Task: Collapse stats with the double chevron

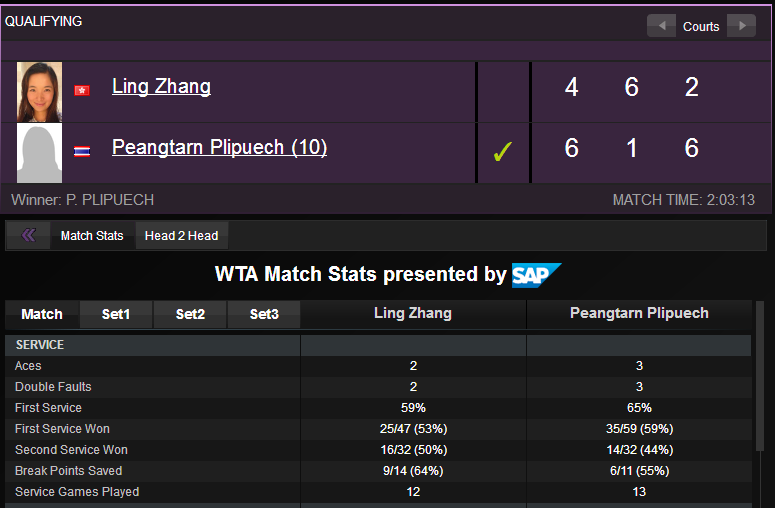Action: 28,236
